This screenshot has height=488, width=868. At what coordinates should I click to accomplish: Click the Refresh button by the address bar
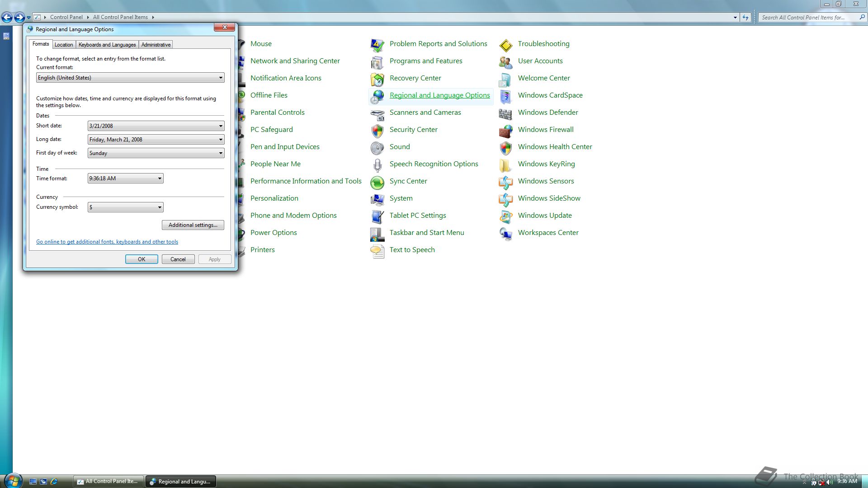point(745,18)
